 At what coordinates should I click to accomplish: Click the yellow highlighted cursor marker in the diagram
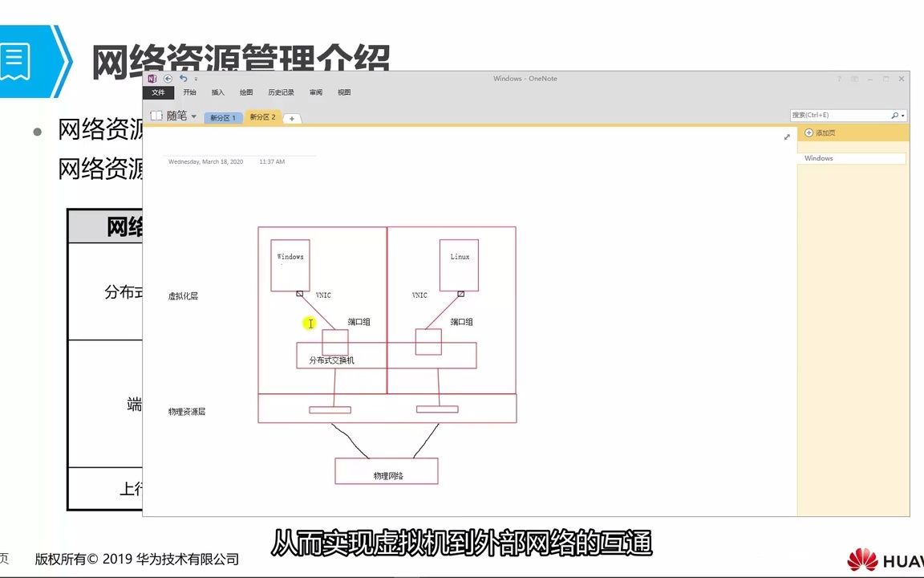[310, 323]
